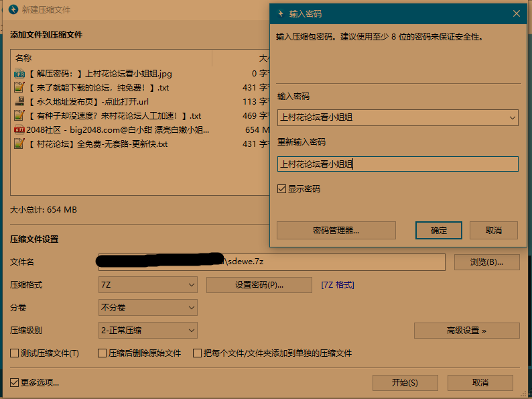Uncheck the 显示密码 checkbox
Screen dimensions: 532x399
(282, 189)
